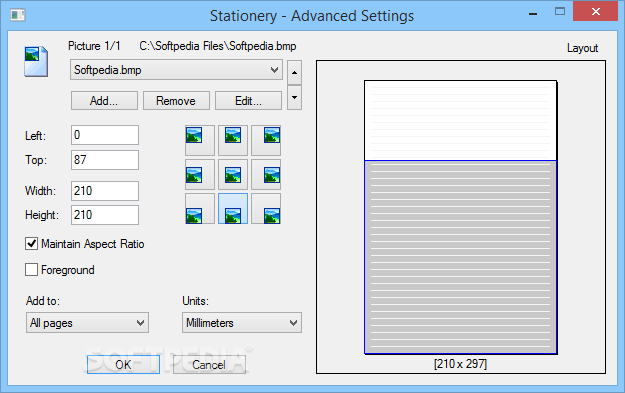This screenshot has width=625, height=393.
Task: Confirm settings with OK
Action: tap(123, 364)
